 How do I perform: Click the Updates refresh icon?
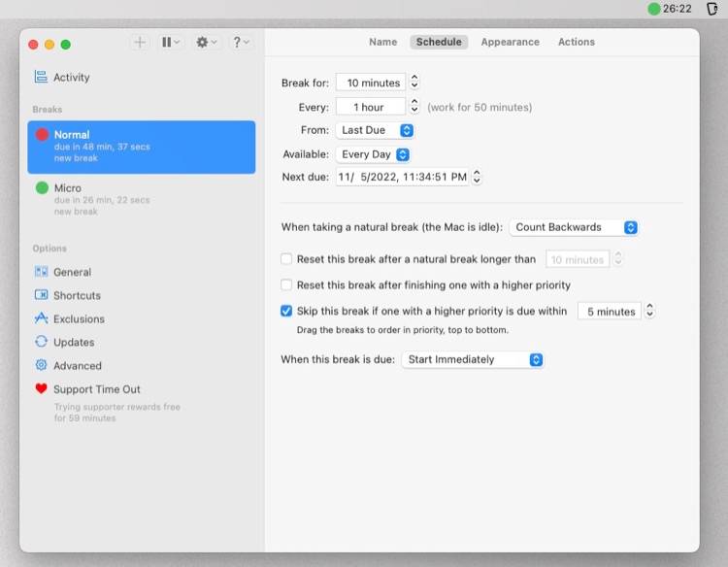pyautogui.click(x=41, y=342)
